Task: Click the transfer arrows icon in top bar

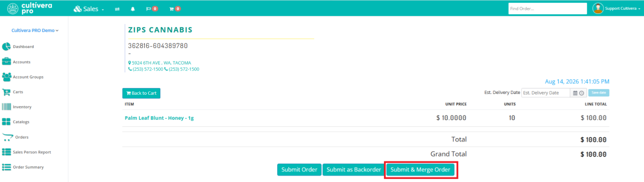Action: pyautogui.click(x=117, y=8)
